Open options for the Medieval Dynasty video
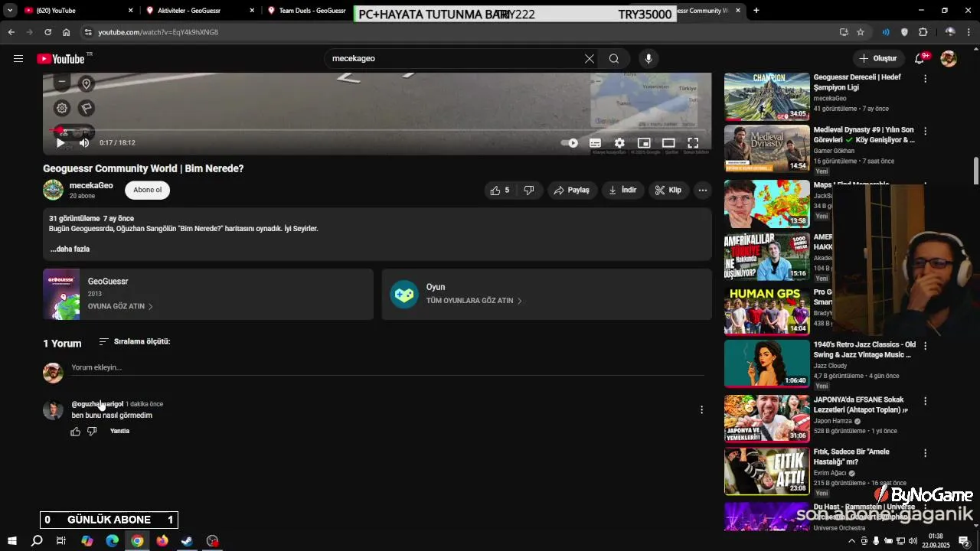The height and width of the screenshot is (551, 980). [925, 132]
